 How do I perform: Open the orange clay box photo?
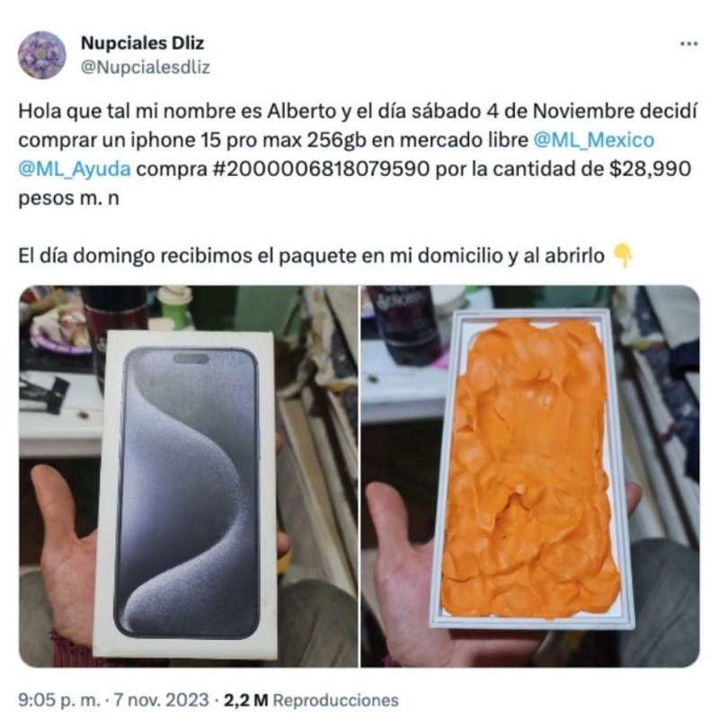(x=530, y=476)
